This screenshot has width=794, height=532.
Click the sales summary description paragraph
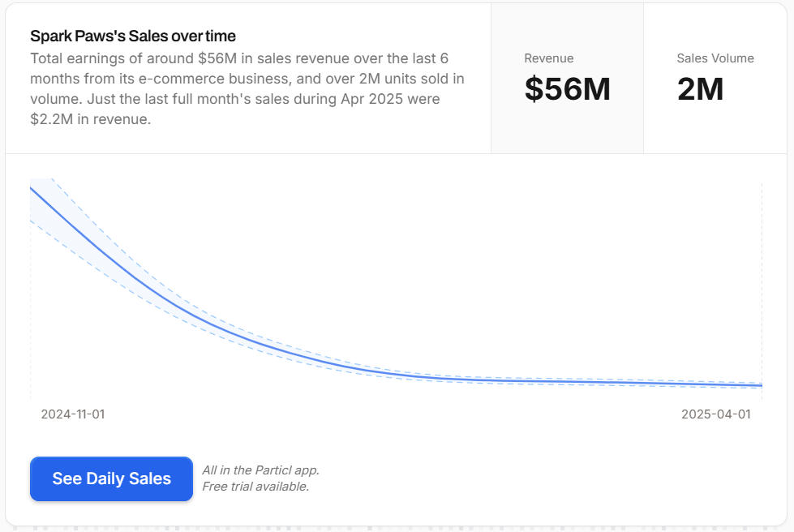(x=247, y=88)
